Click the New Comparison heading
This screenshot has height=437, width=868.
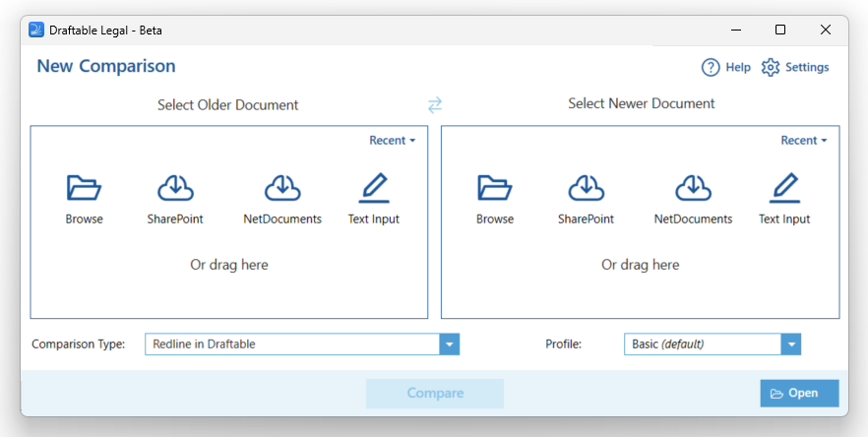coord(106,66)
